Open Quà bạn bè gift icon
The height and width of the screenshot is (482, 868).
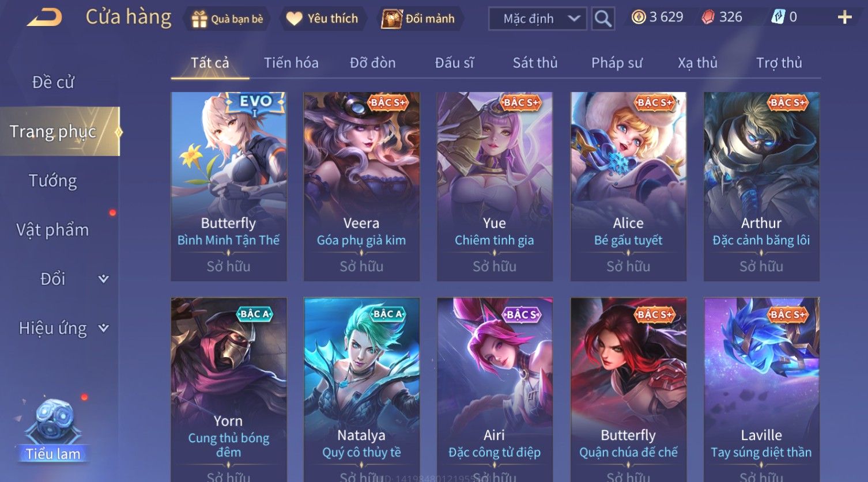click(199, 19)
